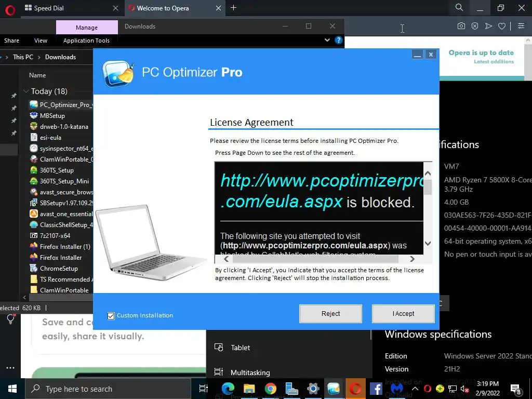This screenshot has width=532, height=399.
Task: Close the Speed Dial tab
Action: point(116,8)
